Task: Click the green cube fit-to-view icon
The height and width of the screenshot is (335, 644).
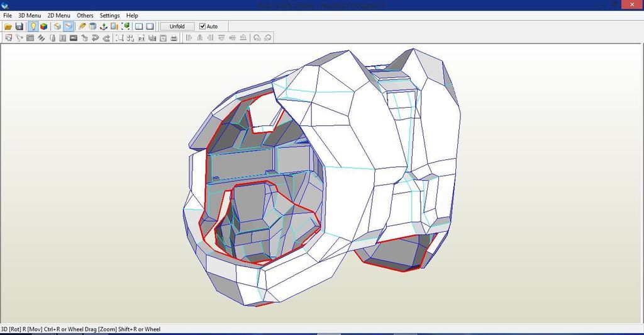Action: pyautogui.click(x=126, y=26)
